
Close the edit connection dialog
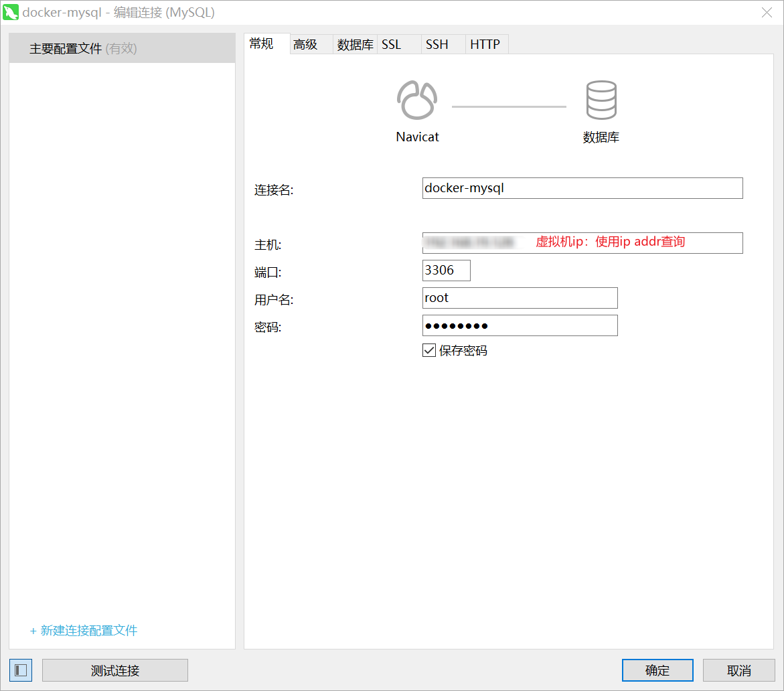767,13
